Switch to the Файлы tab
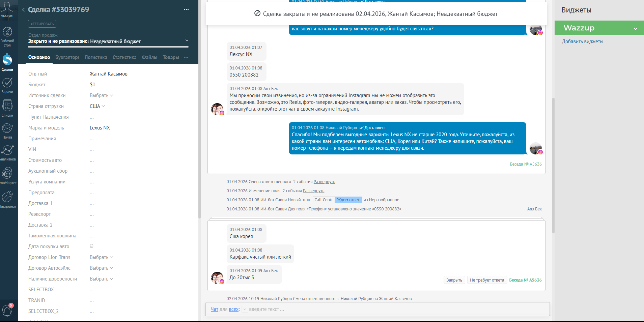 (x=149, y=57)
